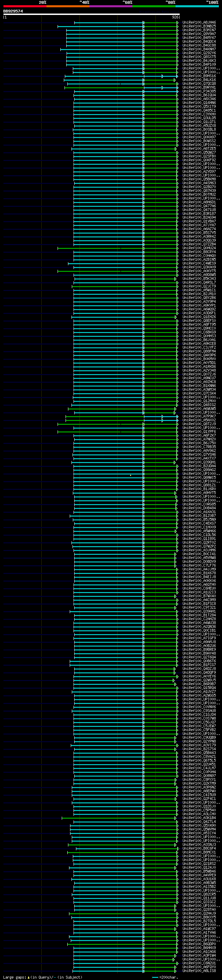Image resolution: width=222 pixels, height=980 pixels.
Task: Click hit label UniRef100_B4P109
Action: click(x=199, y=64)
